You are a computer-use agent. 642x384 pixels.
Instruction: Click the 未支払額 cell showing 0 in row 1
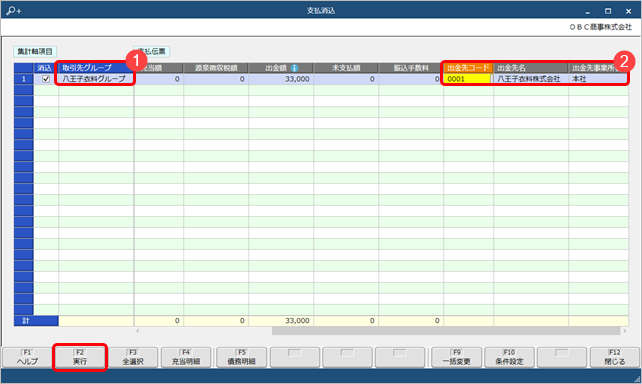(x=346, y=79)
